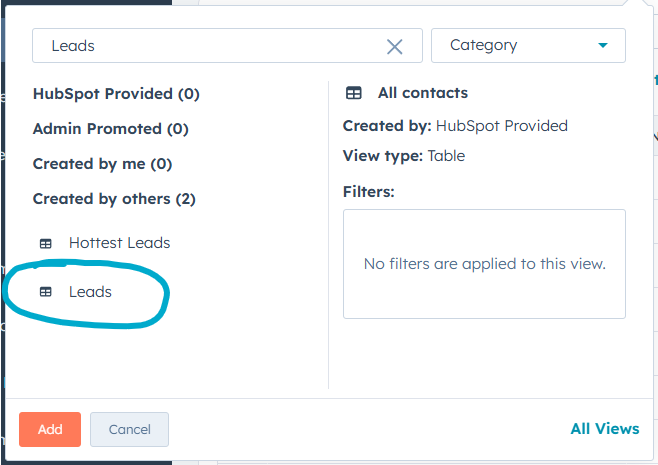
Task: Clear the Leads search text with X
Action: 395,46
